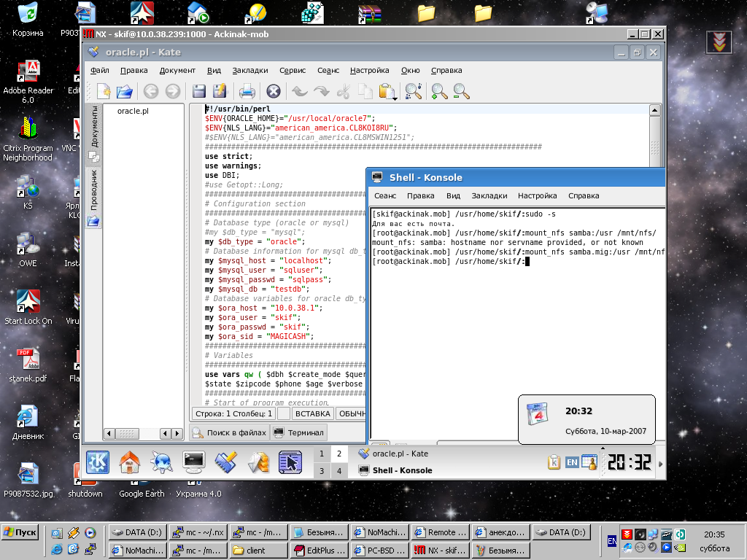Print the document using the printer icon
This screenshot has height=560, width=747.
247,91
